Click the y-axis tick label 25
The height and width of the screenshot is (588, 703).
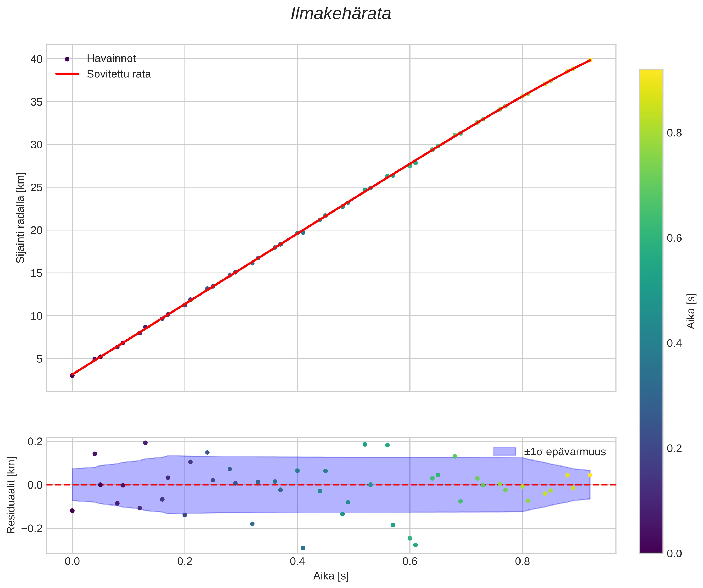(36, 187)
